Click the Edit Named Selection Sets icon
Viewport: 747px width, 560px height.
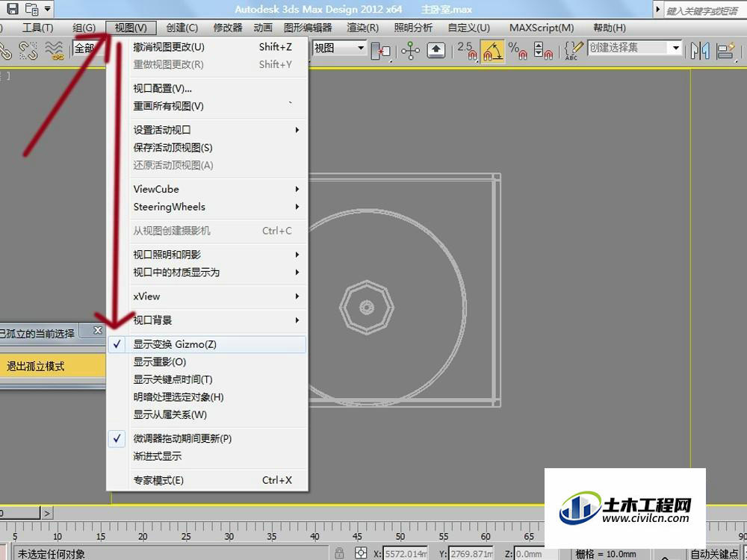coord(574,51)
